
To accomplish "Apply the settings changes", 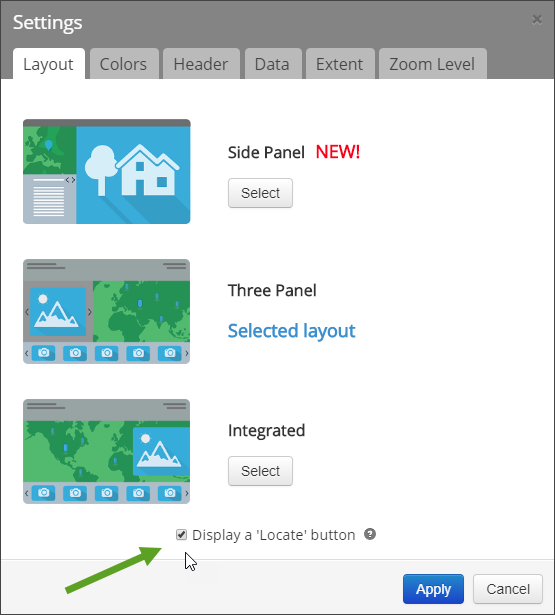I will click(433, 589).
